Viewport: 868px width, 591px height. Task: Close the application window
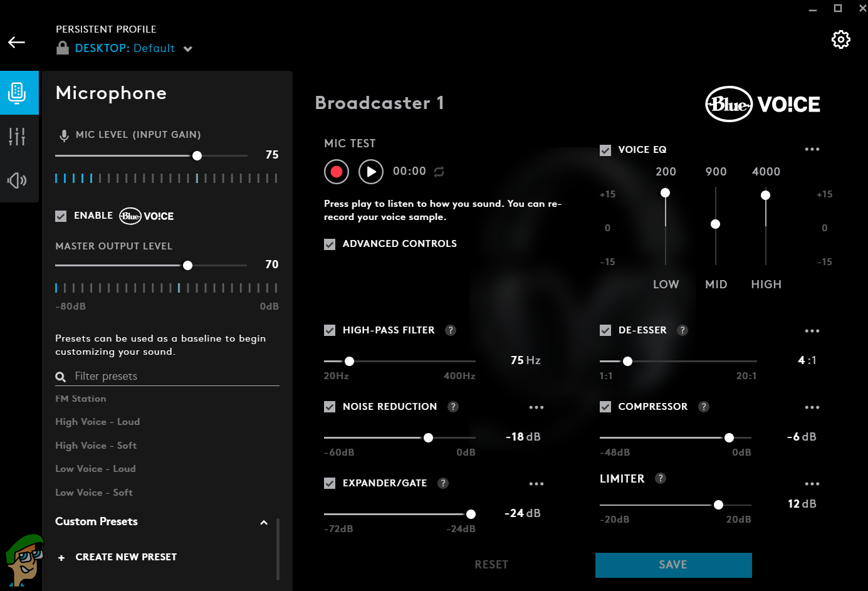pos(862,8)
